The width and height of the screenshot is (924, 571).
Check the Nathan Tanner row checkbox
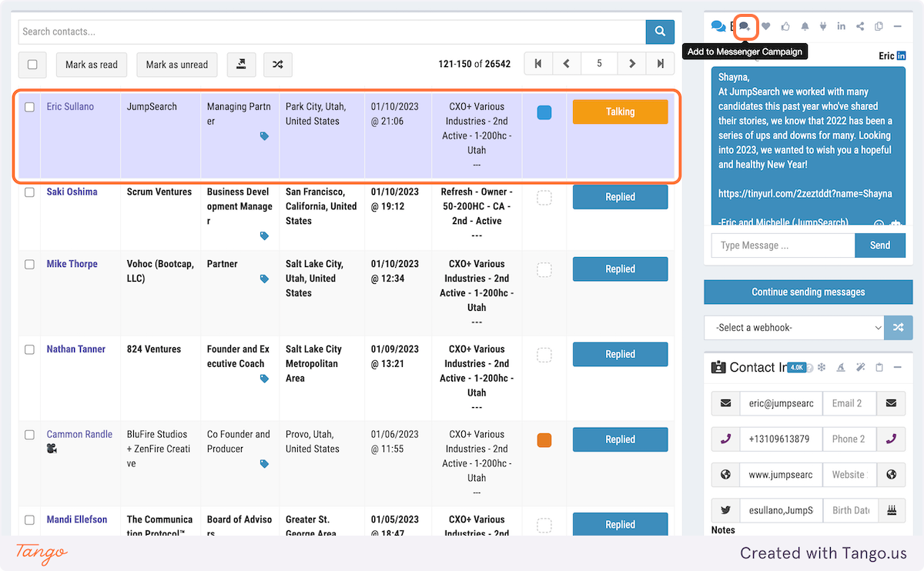coord(29,349)
